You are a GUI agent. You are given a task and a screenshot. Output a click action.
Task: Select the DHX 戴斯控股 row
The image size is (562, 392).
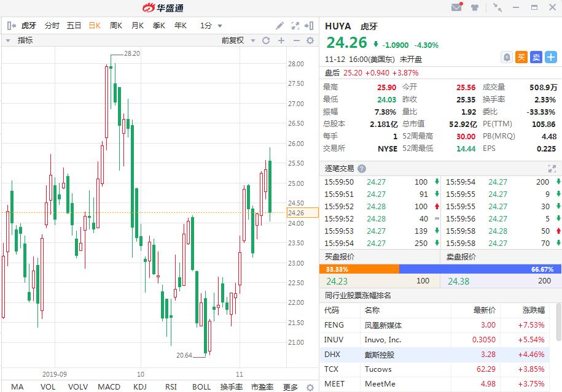434,355
